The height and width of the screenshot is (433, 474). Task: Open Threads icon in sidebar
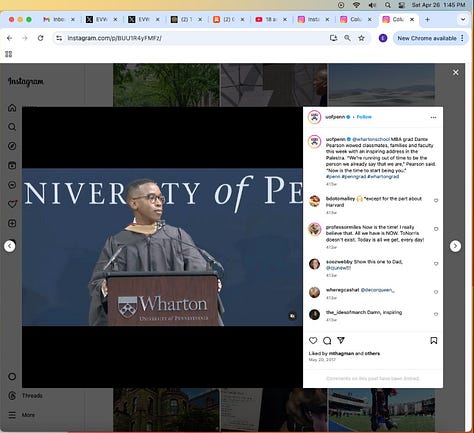tap(12, 396)
